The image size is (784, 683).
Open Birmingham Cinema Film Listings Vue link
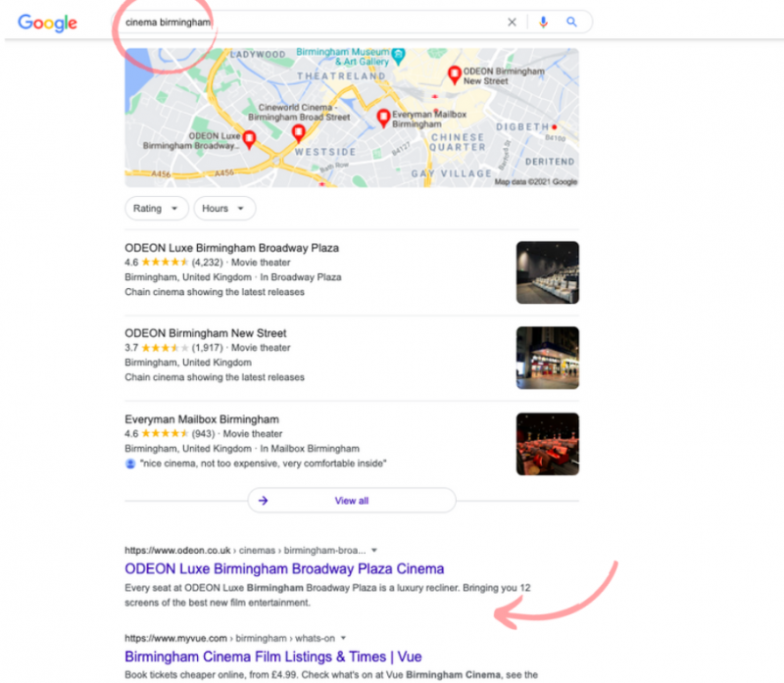273,657
